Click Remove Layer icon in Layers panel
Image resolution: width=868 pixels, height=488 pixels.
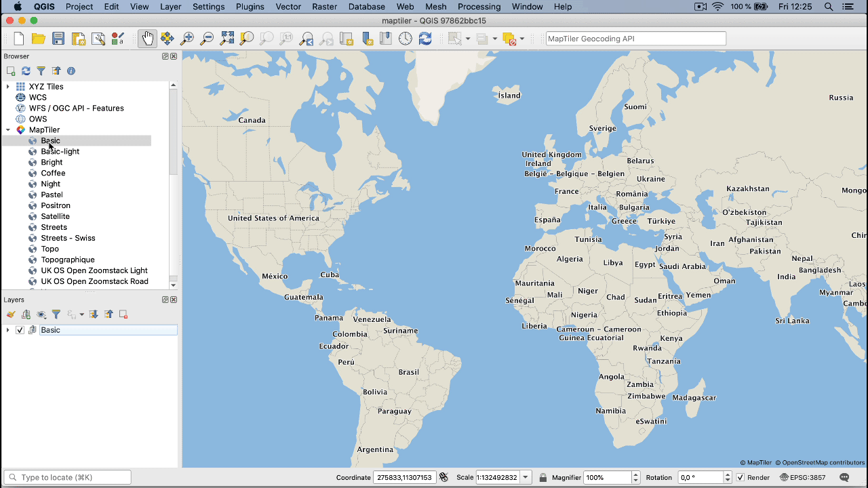tap(123, 314)
